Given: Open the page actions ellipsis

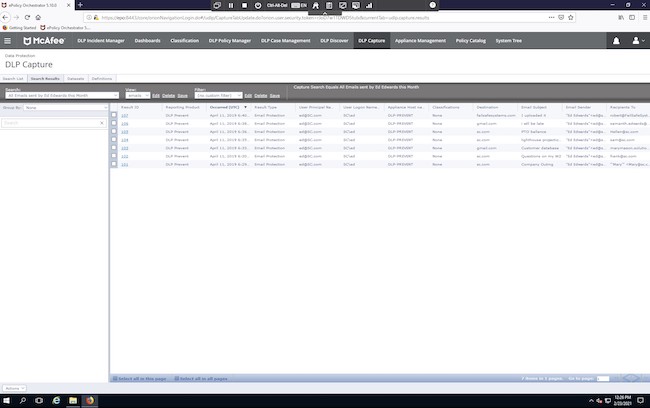Looking at the screenshot, I should tap(551, 17).
